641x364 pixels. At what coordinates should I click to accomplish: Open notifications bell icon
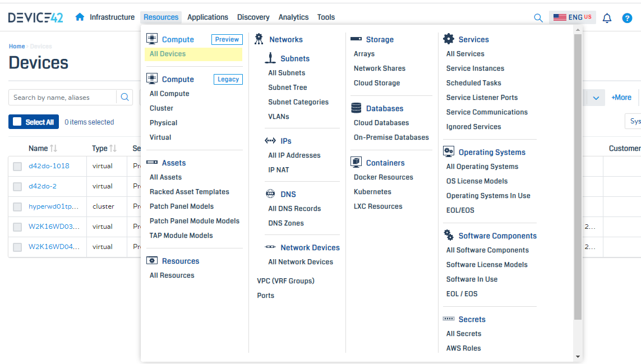coord(607,18)
